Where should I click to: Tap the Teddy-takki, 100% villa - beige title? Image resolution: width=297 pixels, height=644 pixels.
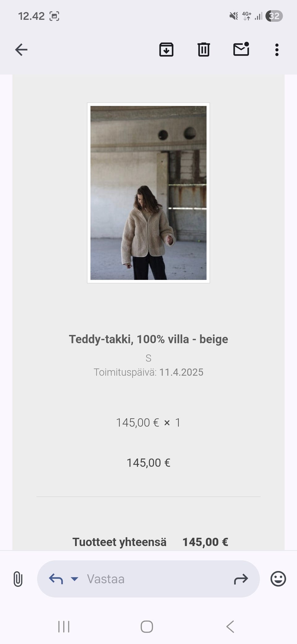(x=148, y=339)
